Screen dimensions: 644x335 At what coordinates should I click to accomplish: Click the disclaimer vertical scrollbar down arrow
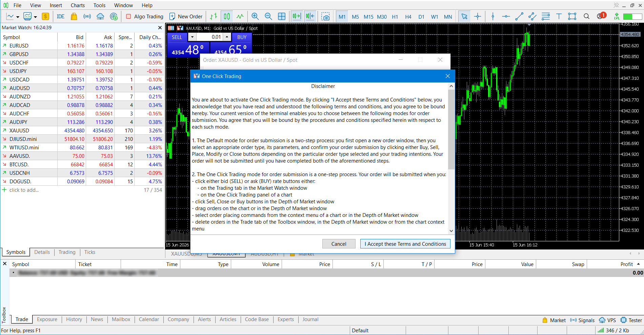451,231
